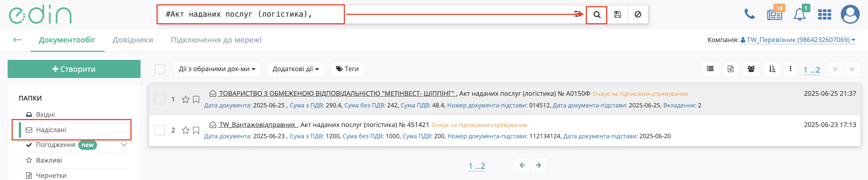Expand the Погодження folder chevron

(x=124, y=145)
